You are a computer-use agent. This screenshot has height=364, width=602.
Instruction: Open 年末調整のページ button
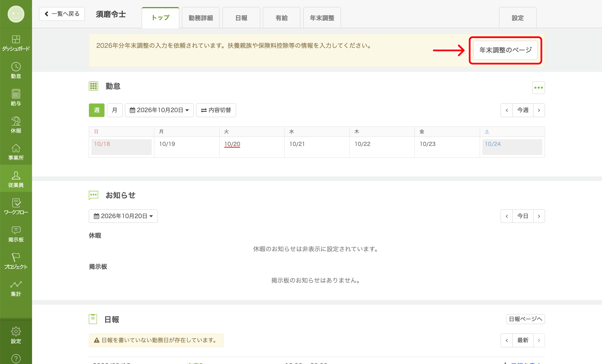point(505,50)
